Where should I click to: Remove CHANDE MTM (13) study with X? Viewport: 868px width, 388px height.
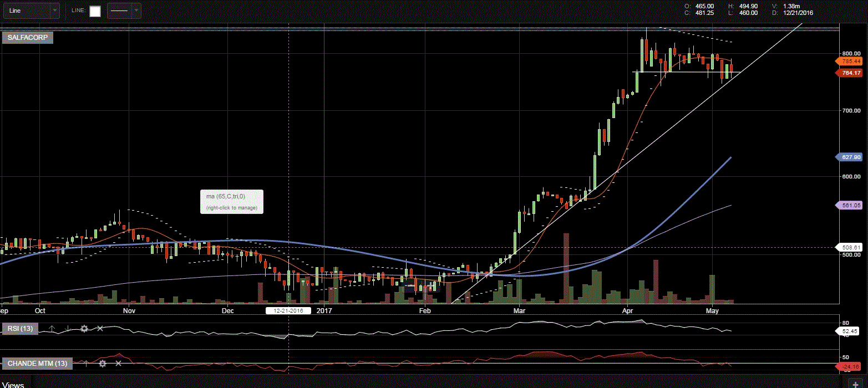click(118, 363)
